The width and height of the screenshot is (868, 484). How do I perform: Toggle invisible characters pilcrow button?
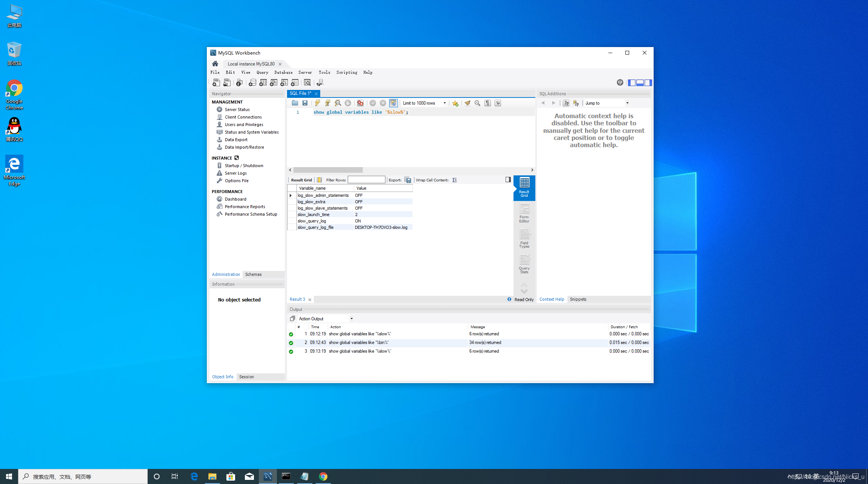pyautogui.click(x=487, y=103)
